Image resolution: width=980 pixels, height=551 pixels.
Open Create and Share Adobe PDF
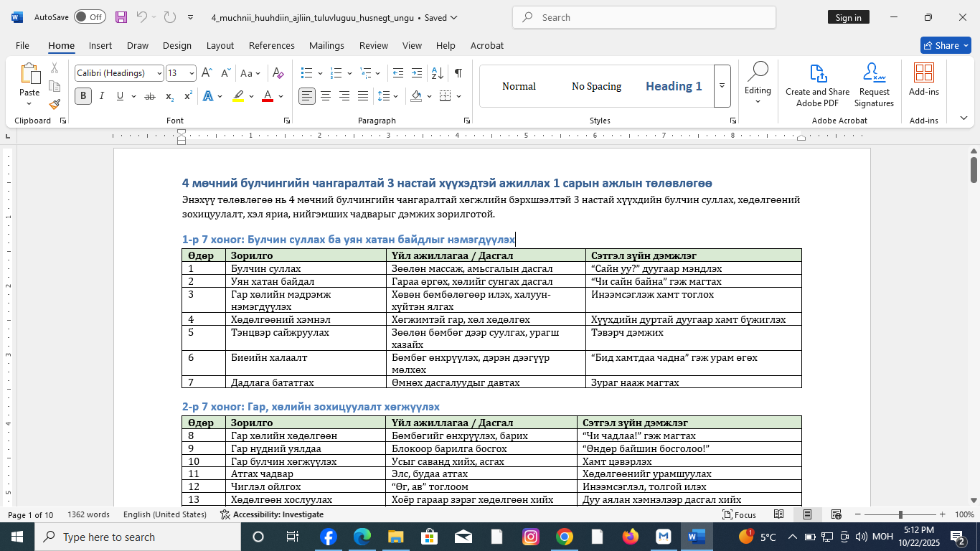tap(817, 85)
